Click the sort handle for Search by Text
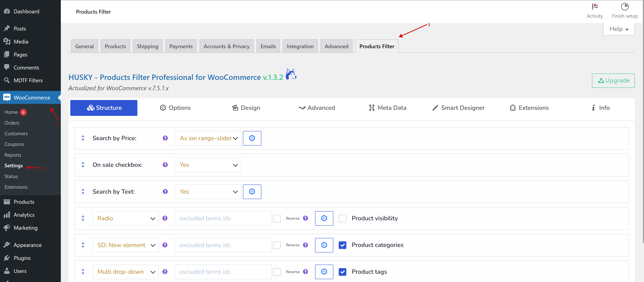 pyautogui.click(x=83, y=192)
